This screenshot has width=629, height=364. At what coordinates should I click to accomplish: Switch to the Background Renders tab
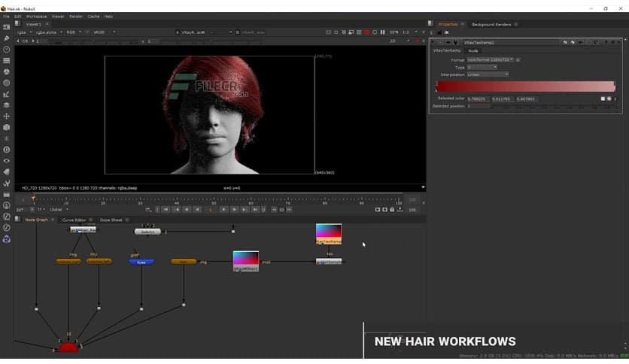[x=491, y=25]
